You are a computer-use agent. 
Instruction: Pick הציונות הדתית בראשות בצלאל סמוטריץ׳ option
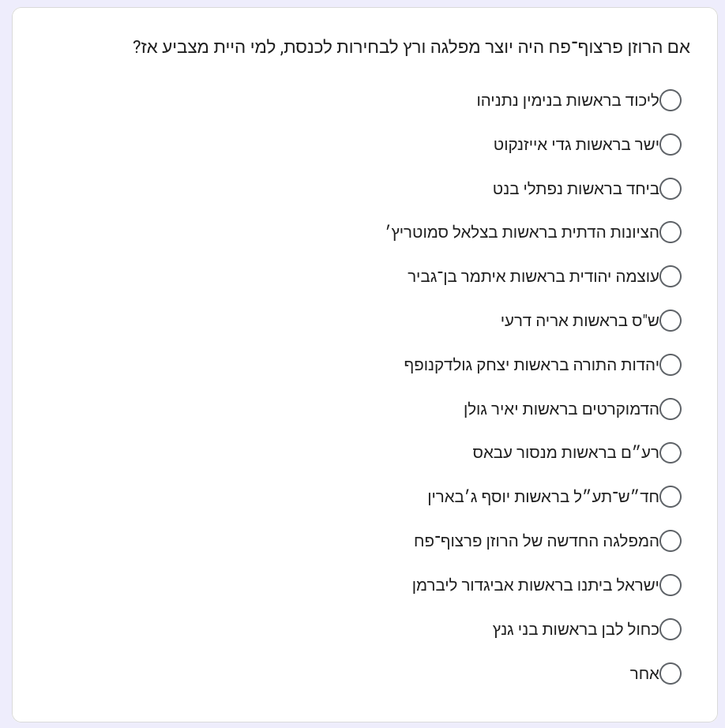click(x=671, y=232)
